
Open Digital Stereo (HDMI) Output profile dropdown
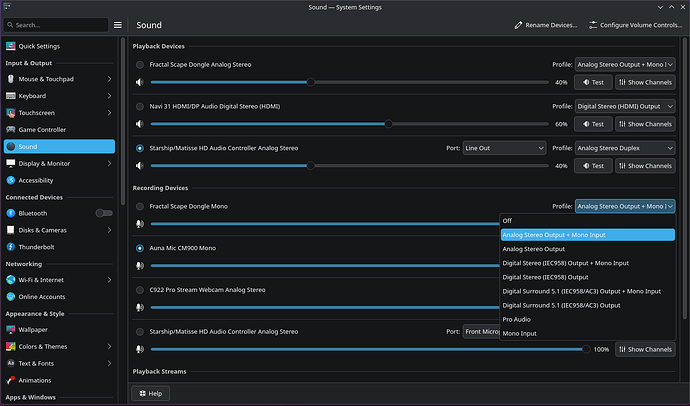pos(625,106)
